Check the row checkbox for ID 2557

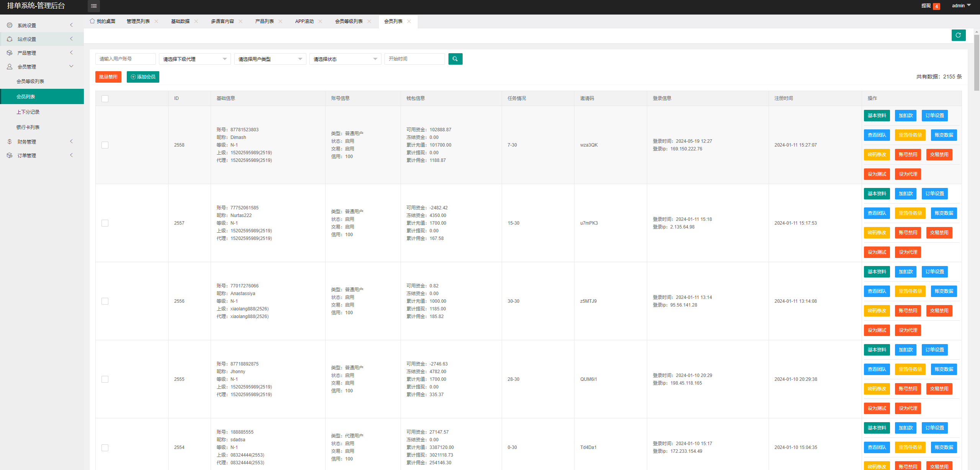pos(105,223)
